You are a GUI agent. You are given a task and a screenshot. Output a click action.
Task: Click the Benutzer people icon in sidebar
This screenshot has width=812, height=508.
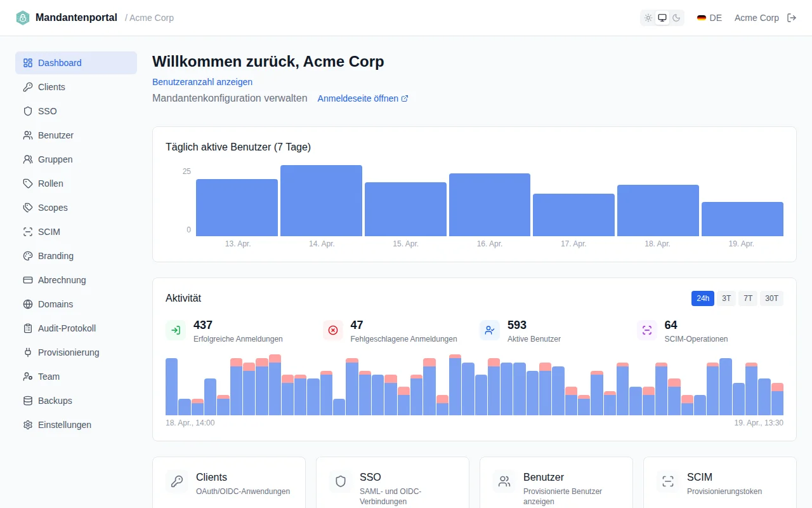click(x=28, y=135)
